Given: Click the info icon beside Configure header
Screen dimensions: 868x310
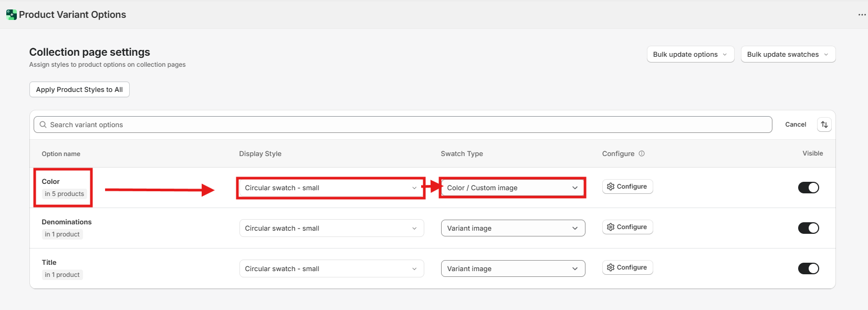Looking at the screenshot, I should [x=642, y=153].
